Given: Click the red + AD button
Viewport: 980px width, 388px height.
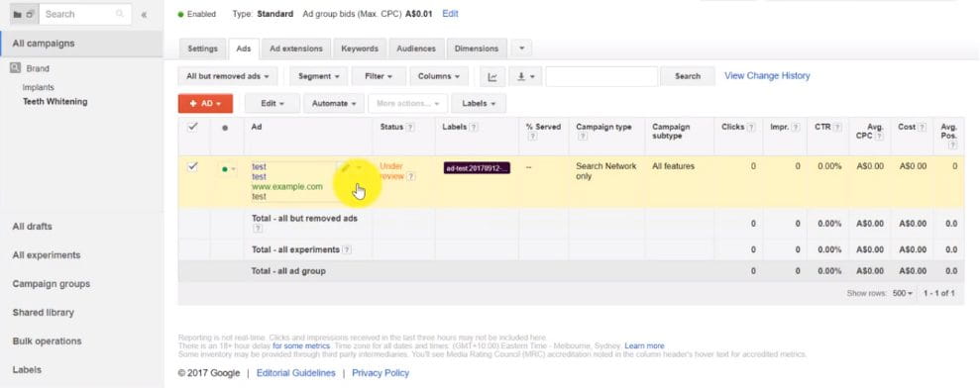Looking at the screenshot, I should click(206, 104).
